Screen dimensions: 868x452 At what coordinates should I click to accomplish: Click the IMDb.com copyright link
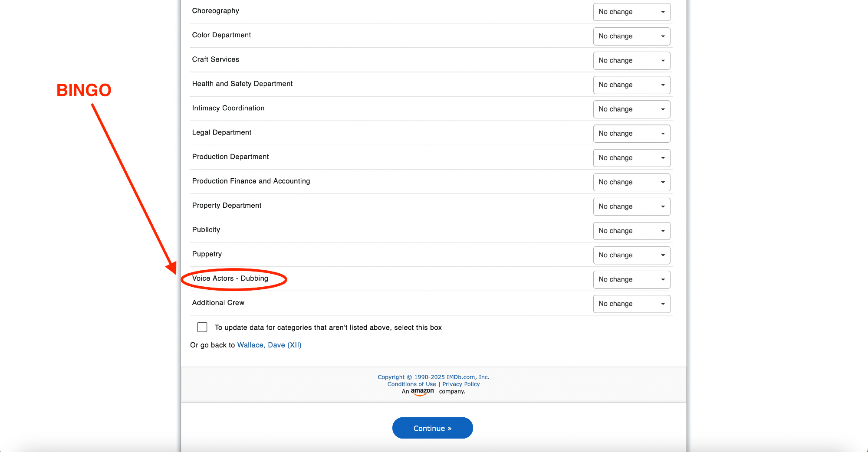pyautogui.click(x=433, y=377)
